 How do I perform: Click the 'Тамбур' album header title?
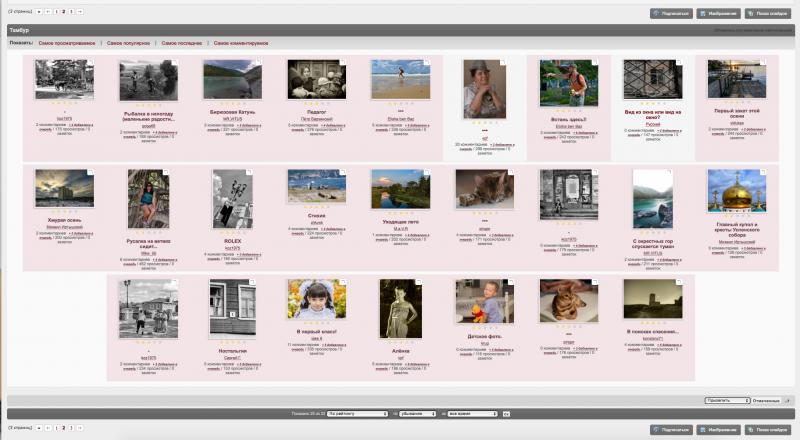point(19,30)
